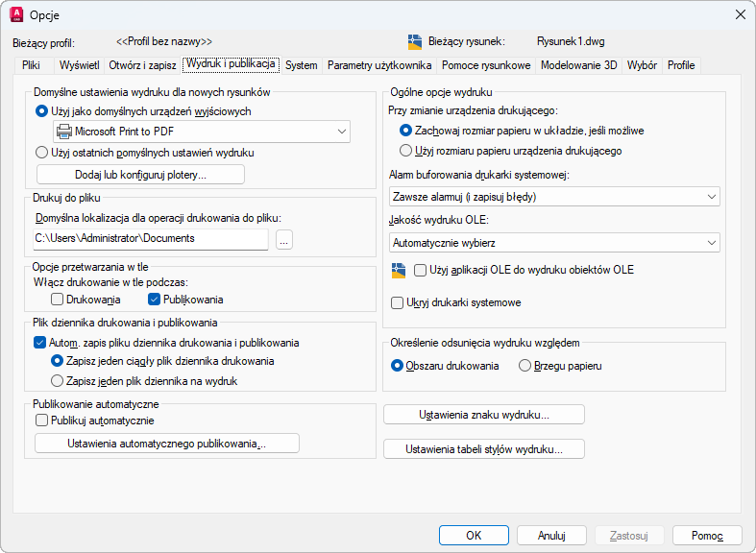756x553 pixels.
Task: Select Brzegu papieru radio button
Action: (x=524, y=366)
